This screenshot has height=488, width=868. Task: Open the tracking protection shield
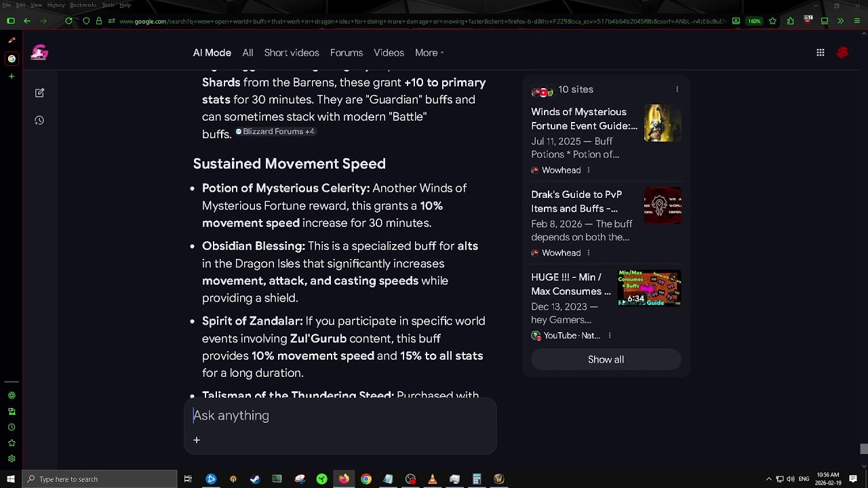[86, 21]
